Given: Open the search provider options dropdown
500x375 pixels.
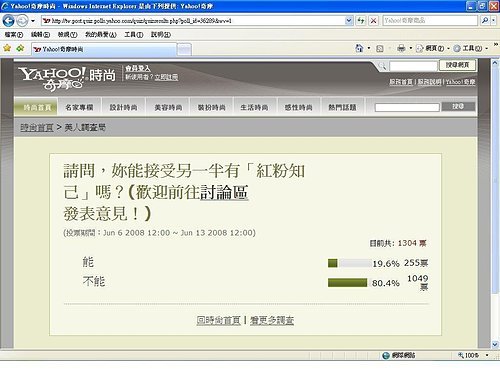Looking at the screenshot, I should (x=493, y=21).
